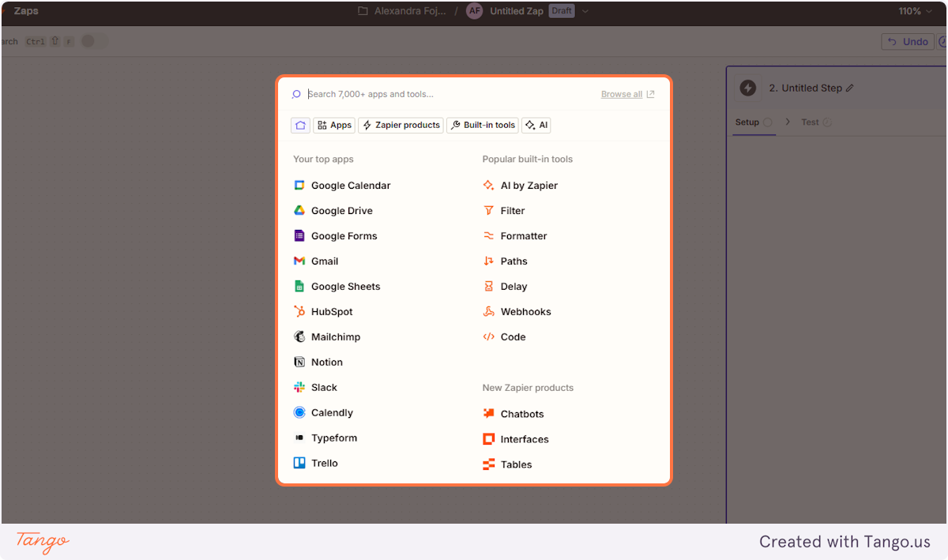The height and width of the screenshot is (560, 948).
Task: Select the Paths icon
Action: coord(489,261)
